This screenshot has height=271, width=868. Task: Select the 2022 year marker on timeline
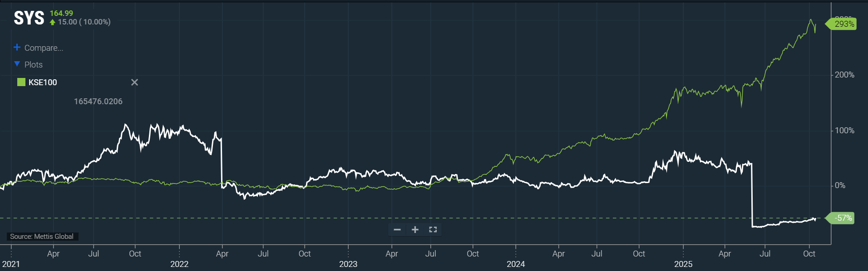point(179,264)
